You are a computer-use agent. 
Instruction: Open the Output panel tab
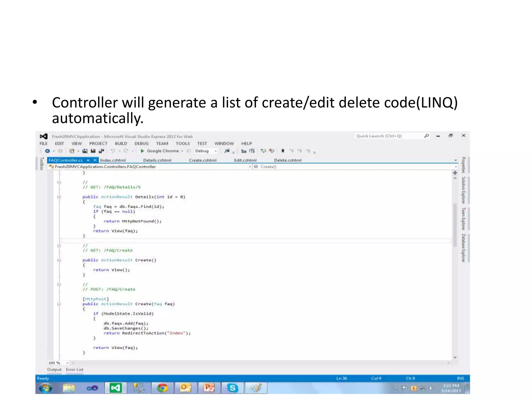point(54,370)
